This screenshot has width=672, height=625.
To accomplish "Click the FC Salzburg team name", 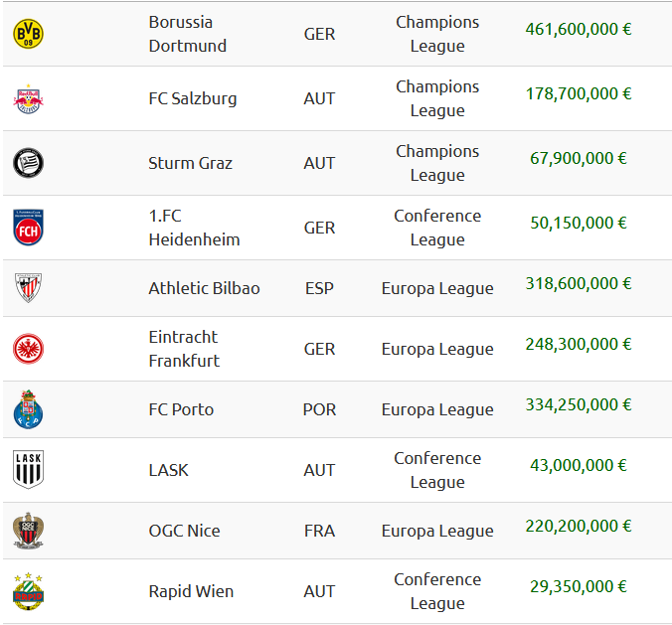I will 193,98.
